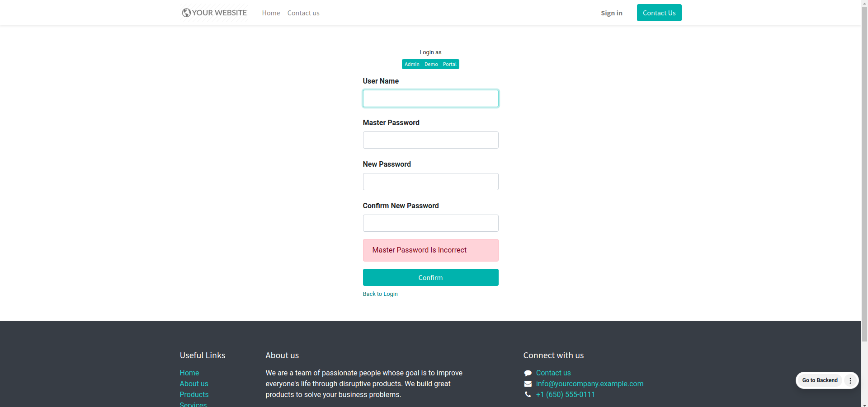868x407 pixels.
Task: Log in as Portal user
Action: tap(449, 64)
